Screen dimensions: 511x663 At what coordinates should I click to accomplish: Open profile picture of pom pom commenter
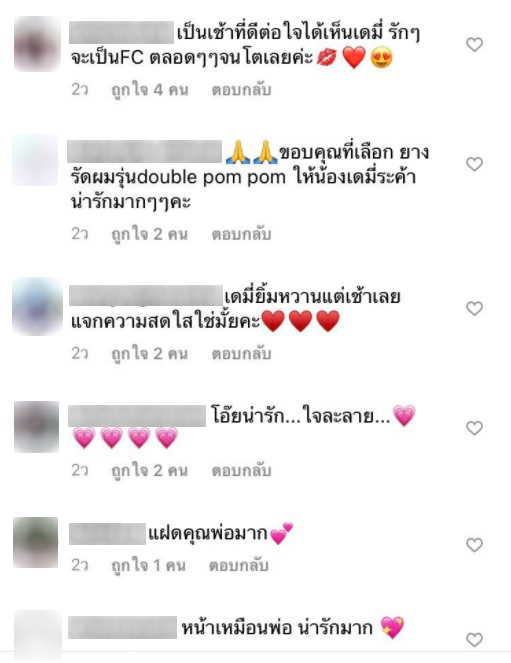35,161
